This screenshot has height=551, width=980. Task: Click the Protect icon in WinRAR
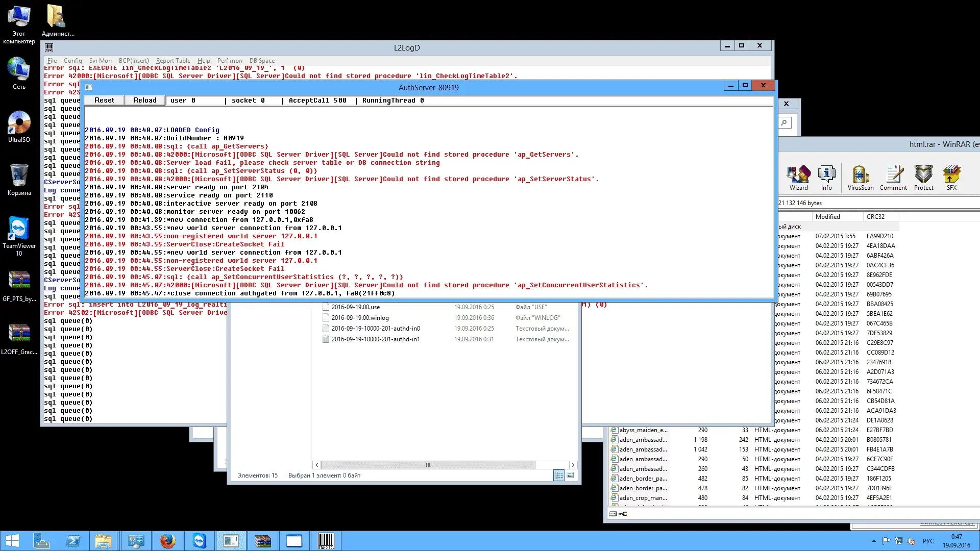tap(923, 178)
